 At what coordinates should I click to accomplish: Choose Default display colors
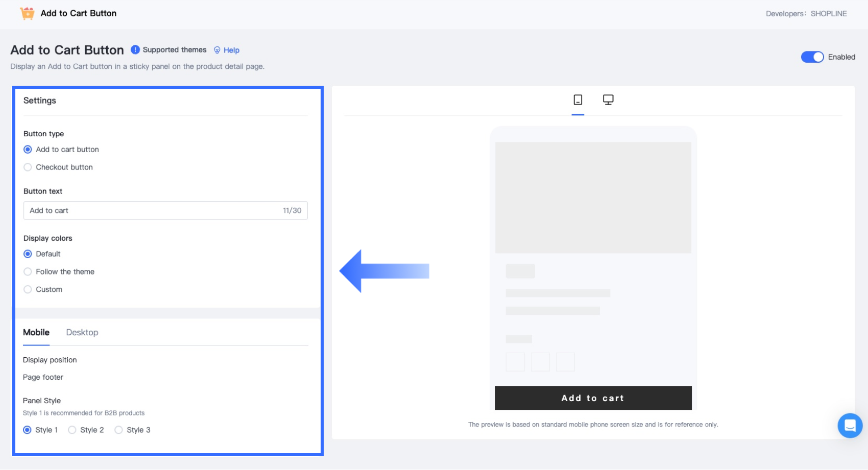point(28,254)
